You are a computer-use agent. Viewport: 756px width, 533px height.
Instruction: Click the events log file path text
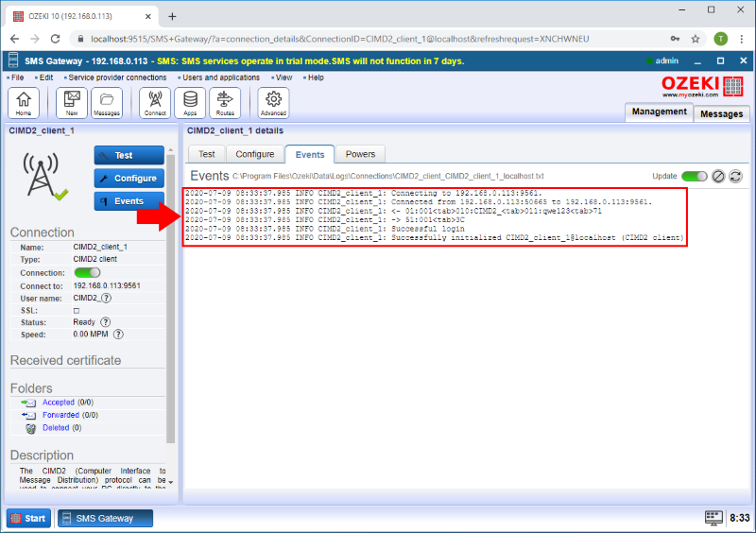388,176
